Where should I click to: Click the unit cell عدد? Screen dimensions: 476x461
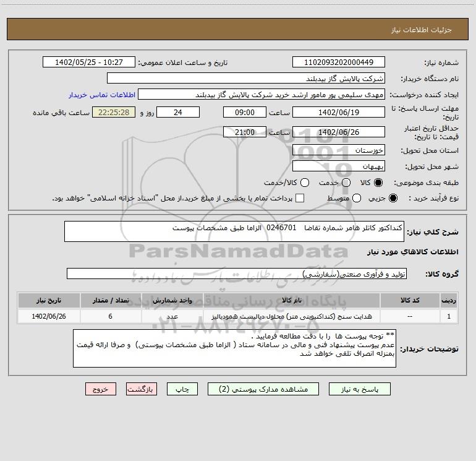(172, 316)
